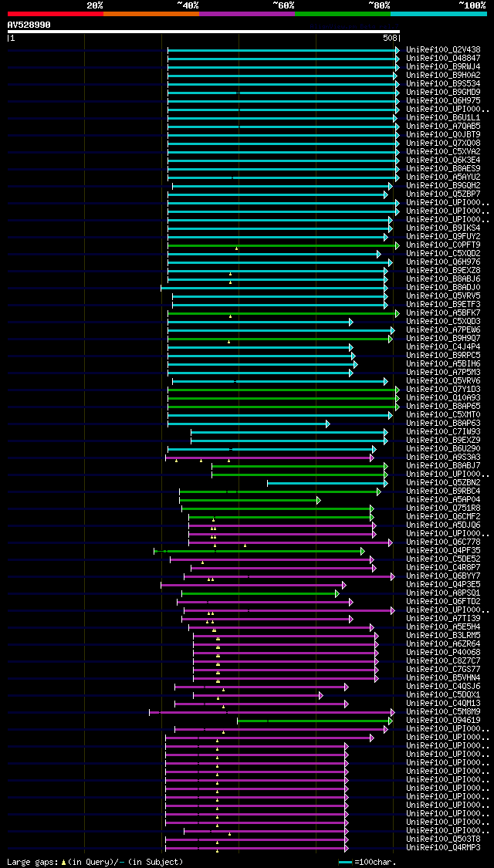Select label UniRef100_Q7Y1D3
The width and height of the screenshot is (494, 868).
coord(443,389)
